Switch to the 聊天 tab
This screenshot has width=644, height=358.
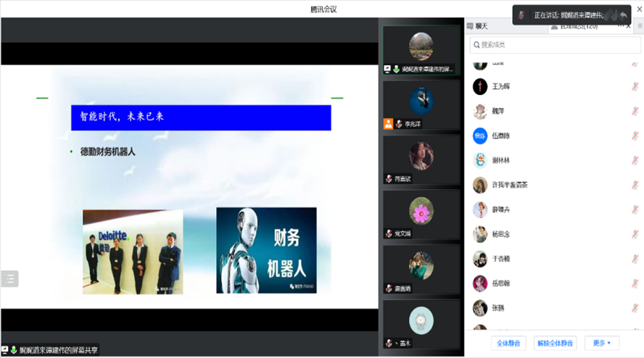tap(482, 26)
